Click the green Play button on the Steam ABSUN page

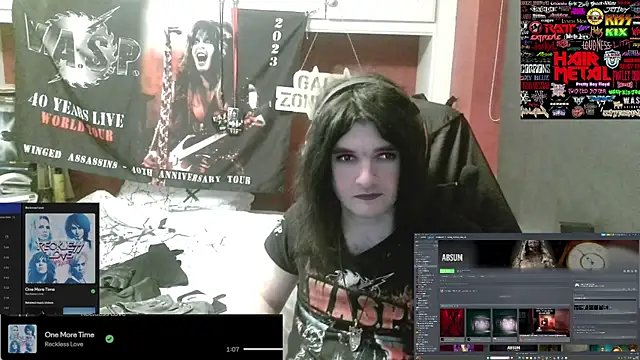(447, 271)
